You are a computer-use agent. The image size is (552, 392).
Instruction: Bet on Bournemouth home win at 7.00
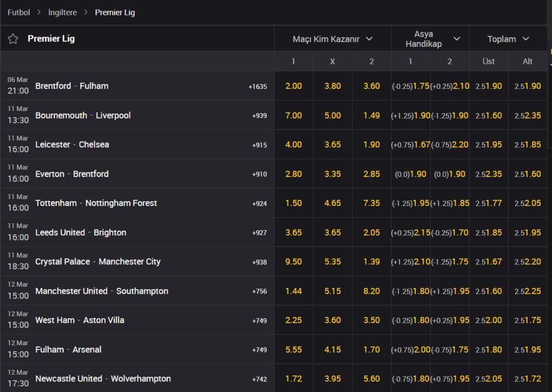[293, 115]
